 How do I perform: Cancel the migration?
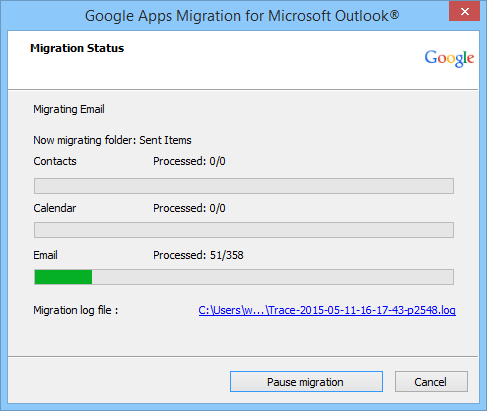431,381
